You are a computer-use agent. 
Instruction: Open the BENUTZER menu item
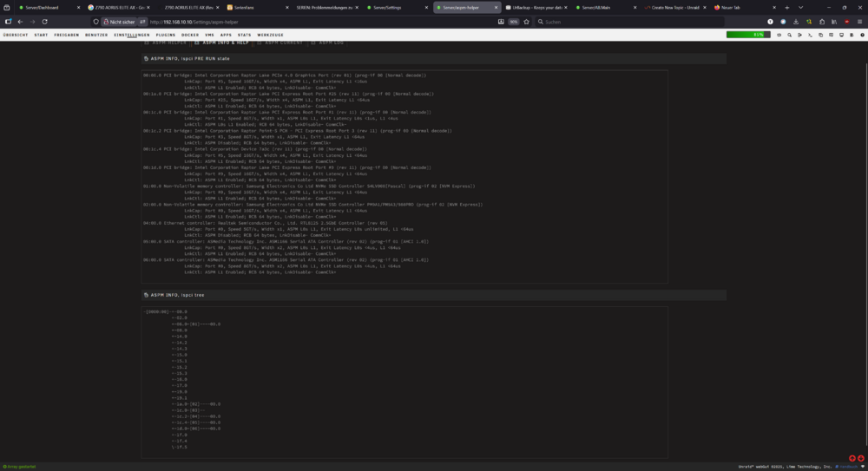click(x=96, y=35)
